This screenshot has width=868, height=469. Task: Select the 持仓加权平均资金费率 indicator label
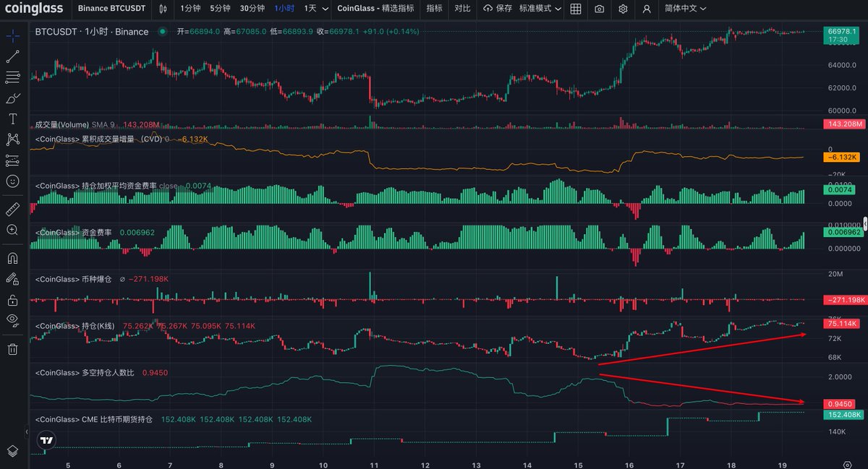click(95, 186)
